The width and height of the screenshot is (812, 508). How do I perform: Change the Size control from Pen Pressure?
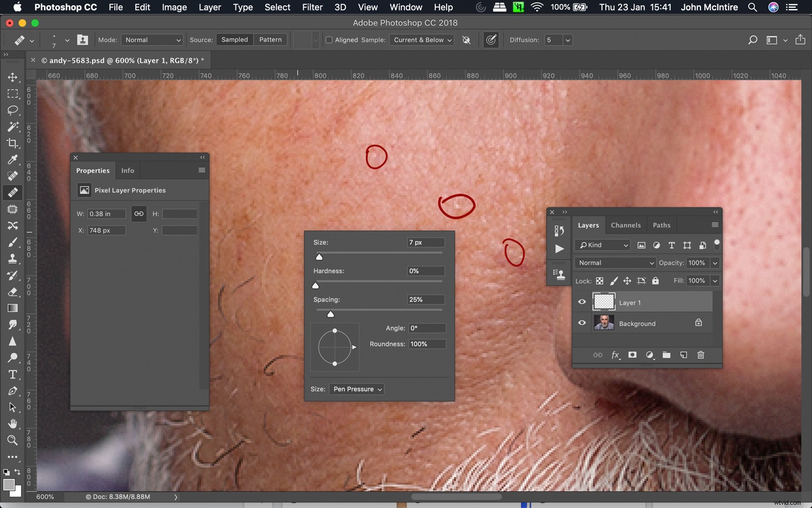pos(356,389)
